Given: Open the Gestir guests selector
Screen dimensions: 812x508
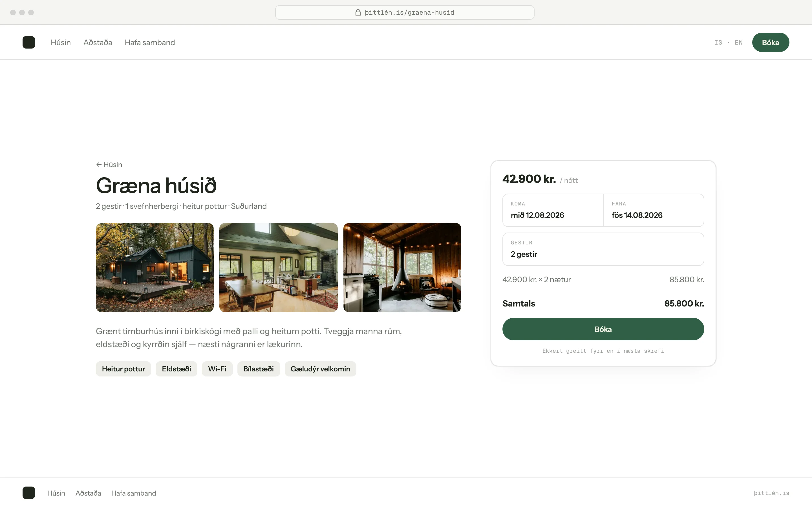Looking at the screenshot, I should coord(603,249).
